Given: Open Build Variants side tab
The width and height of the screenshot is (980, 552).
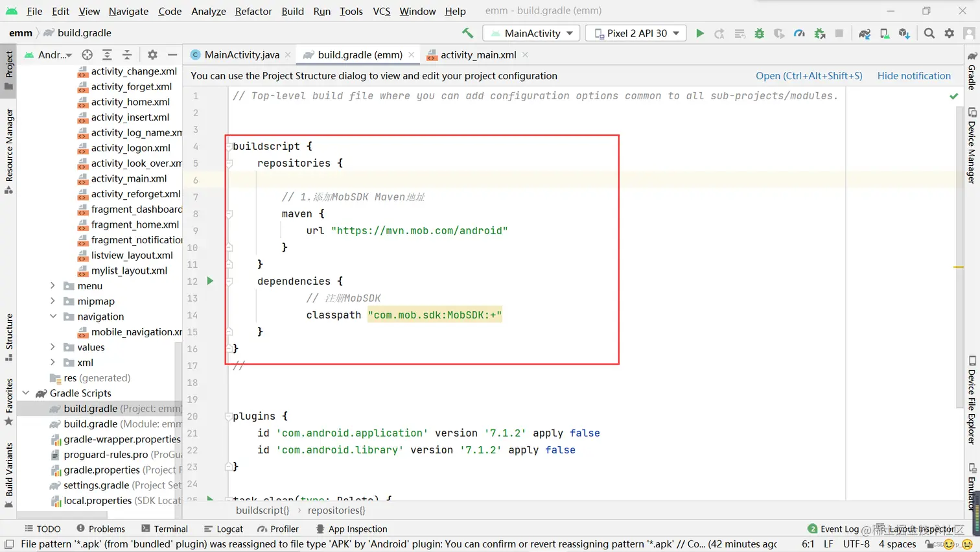Looking at the screenshot, I should 9,475.
